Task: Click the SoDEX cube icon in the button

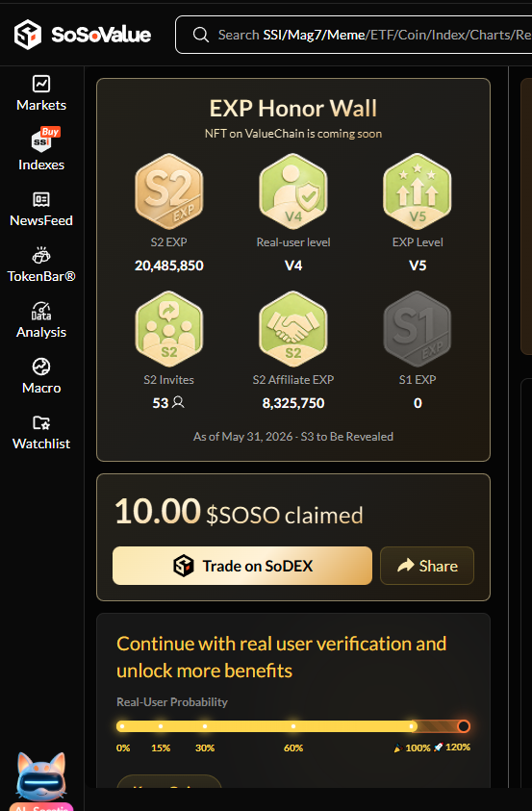Action: [184, 566]
